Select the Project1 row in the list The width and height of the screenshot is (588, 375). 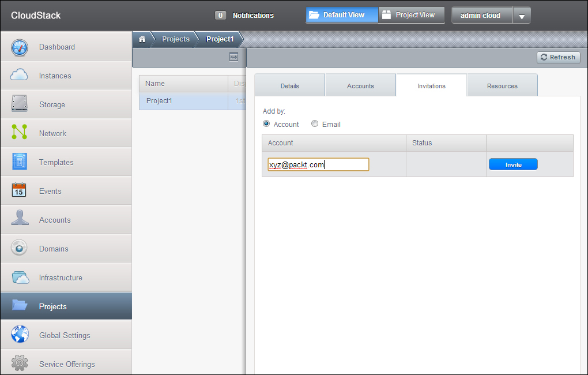click(x=184, y=101)
